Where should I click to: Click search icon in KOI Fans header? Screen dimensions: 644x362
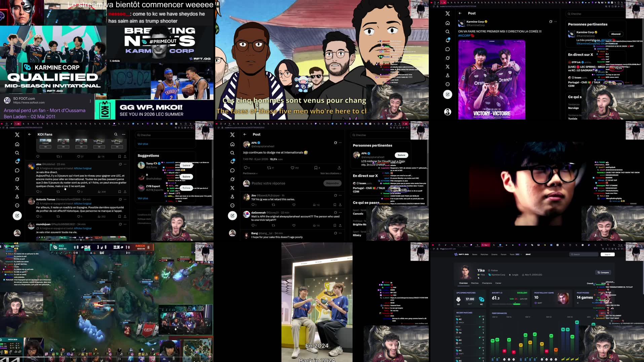pos(116,134)
